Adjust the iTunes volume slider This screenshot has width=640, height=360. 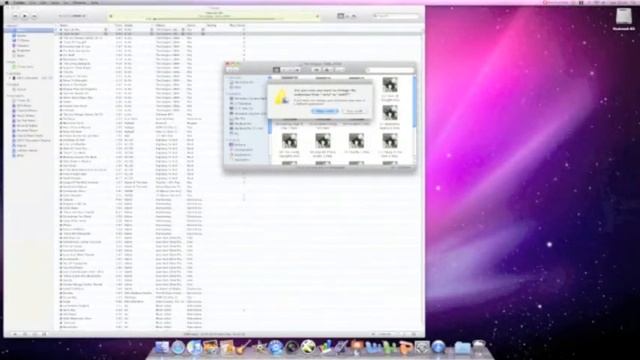click(x=72, y=16)
